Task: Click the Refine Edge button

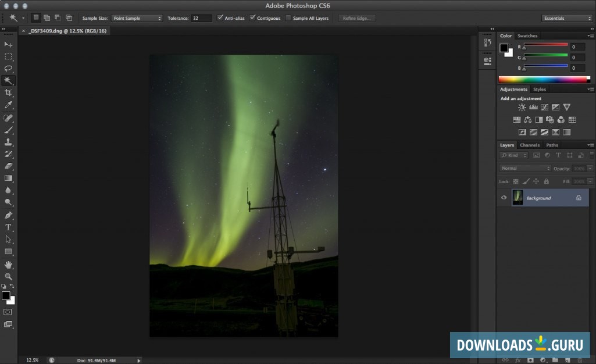Action: [x=356, y=17]
